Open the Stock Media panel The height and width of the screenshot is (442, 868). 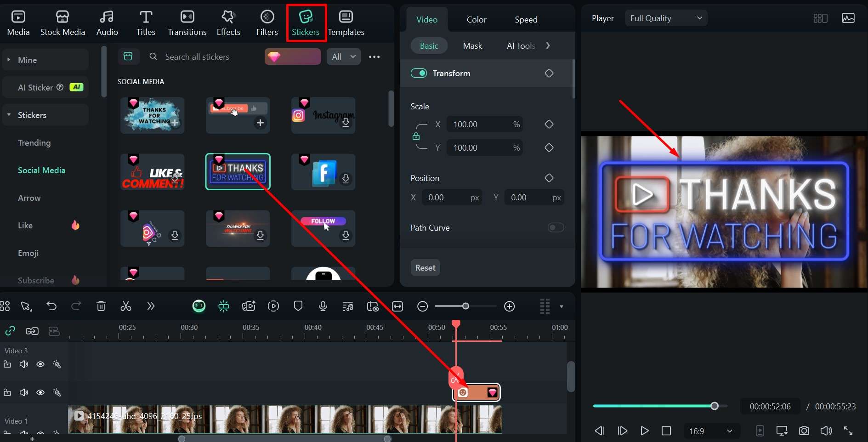coord(62,23)
